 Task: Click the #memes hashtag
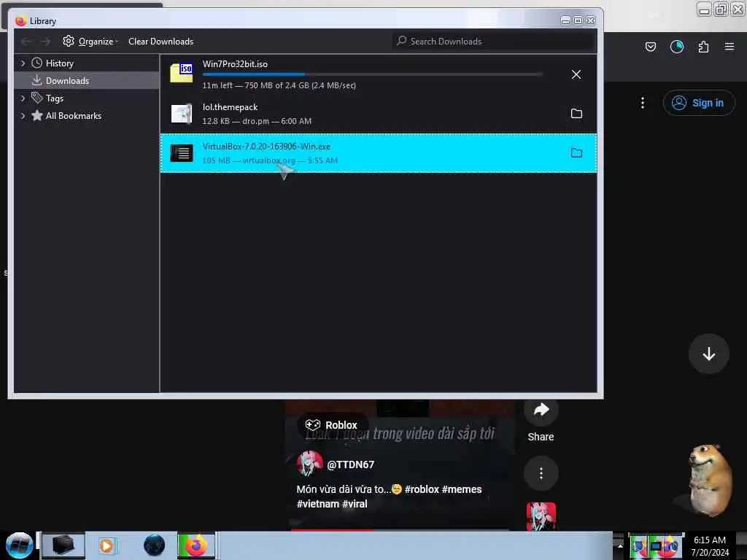pyautogui.click(x=462, y=489)
